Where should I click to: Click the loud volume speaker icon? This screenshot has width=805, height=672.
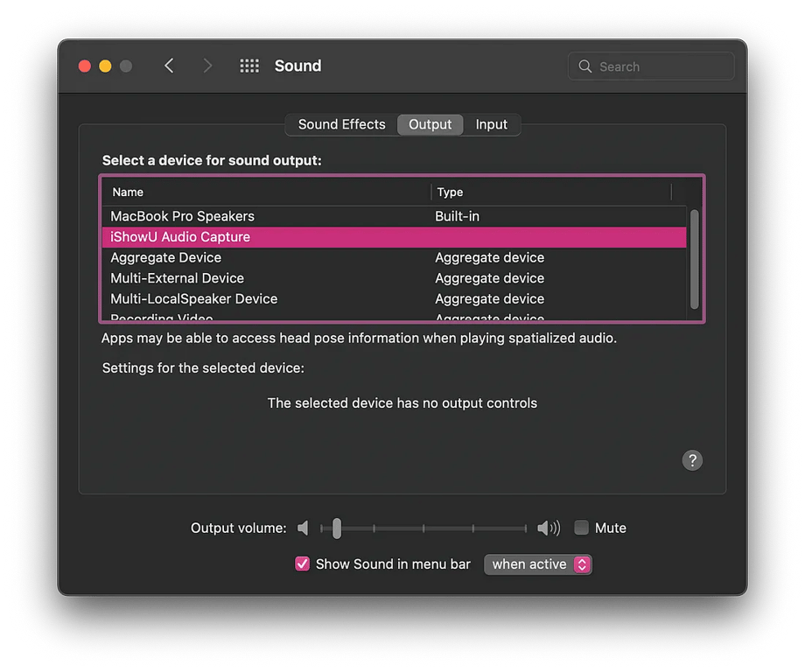[549, 528]
